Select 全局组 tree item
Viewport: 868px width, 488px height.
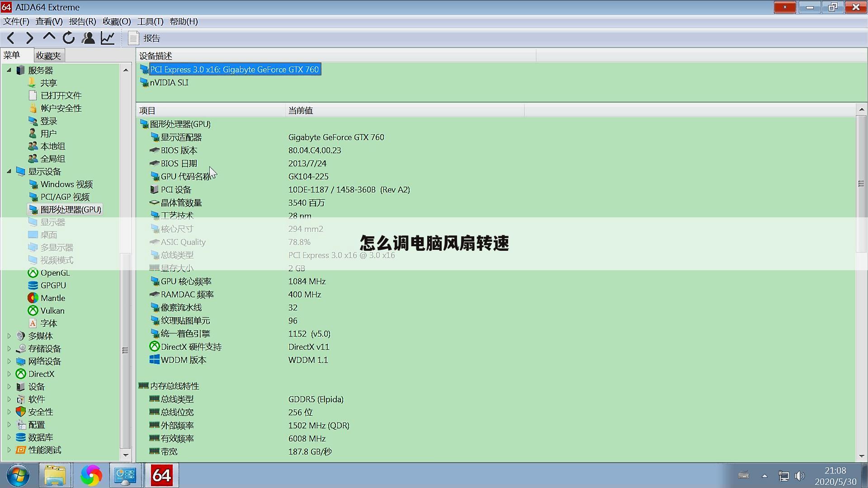(53, 159)
